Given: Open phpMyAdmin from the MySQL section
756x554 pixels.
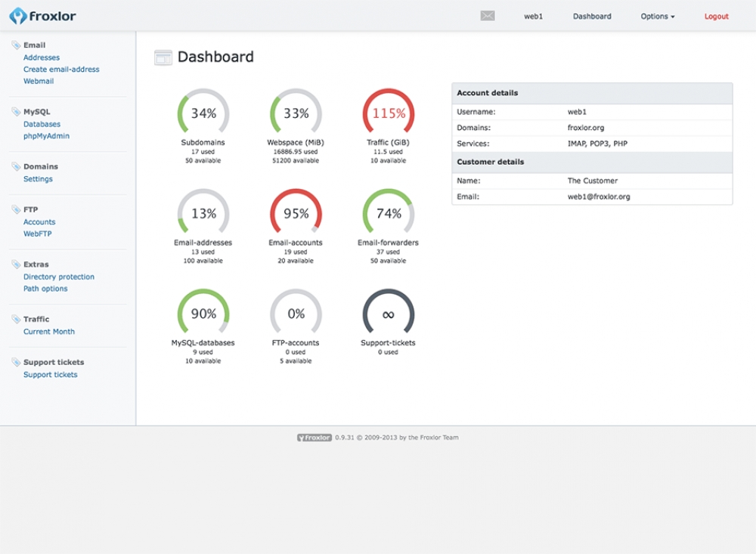Looking at the screenshot, I should point(46,136).
